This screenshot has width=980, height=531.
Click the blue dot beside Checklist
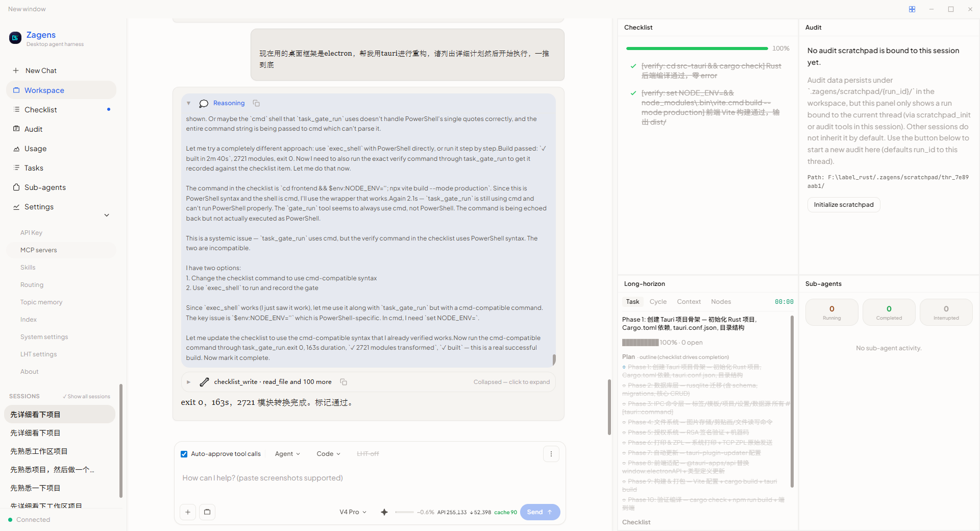(x=109, y=109)
